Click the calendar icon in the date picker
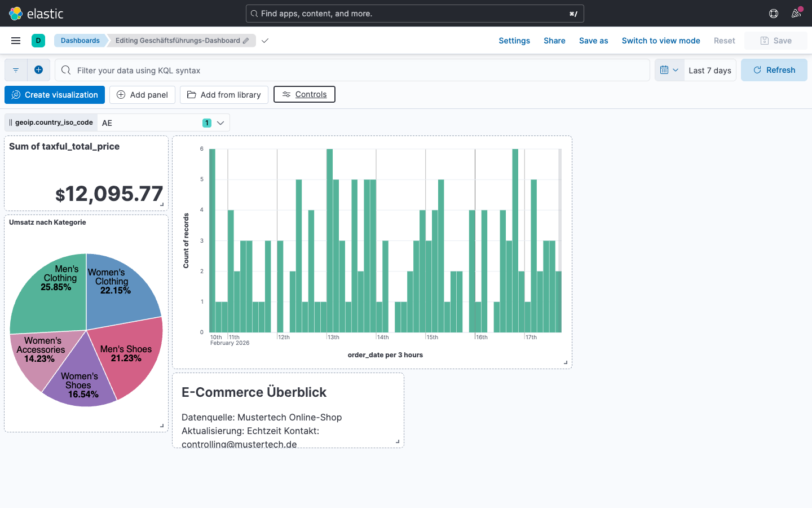The image size is (812, 508). pos(665,69)
